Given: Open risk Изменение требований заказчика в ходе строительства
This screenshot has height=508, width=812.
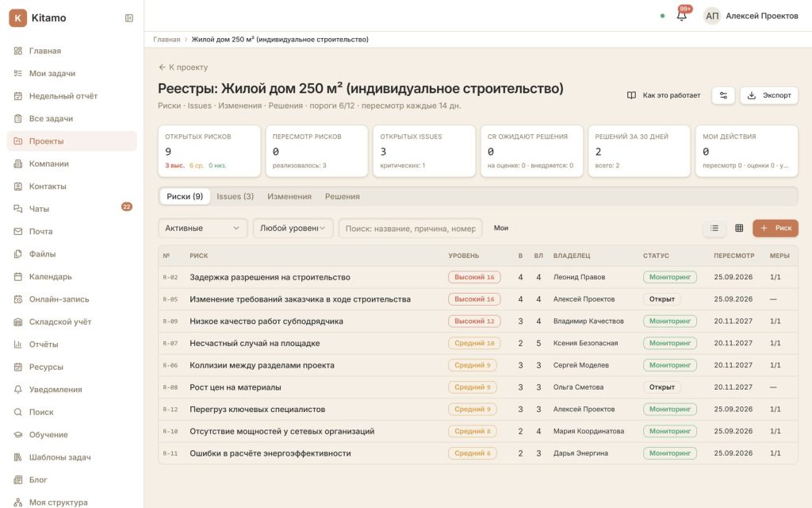Looking at the screenshot, I should (300, 299).
